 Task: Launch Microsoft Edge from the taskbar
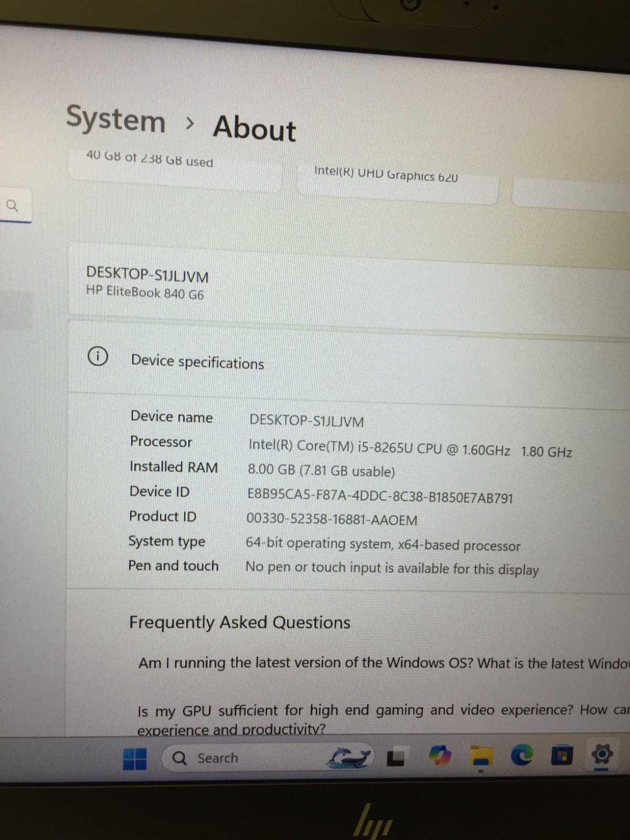click(x=521, y=755)
